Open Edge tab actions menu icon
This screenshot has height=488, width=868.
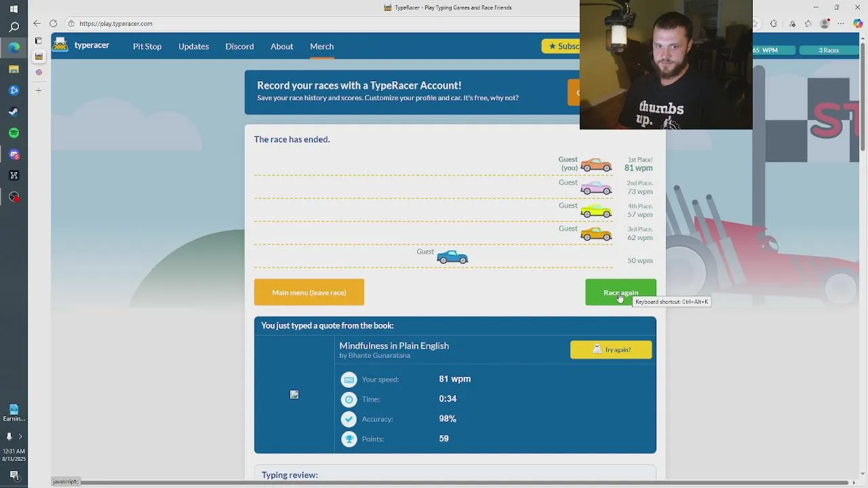(39, 41)
